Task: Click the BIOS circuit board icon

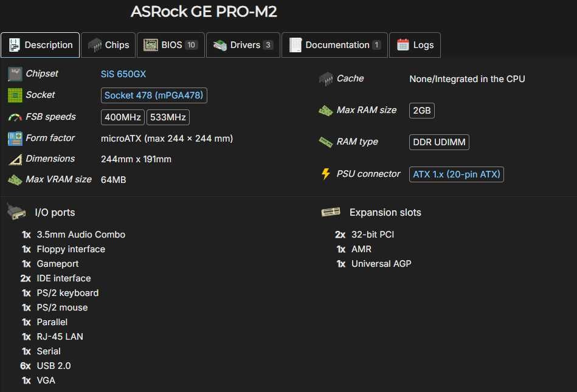Action: click(151, 45)
